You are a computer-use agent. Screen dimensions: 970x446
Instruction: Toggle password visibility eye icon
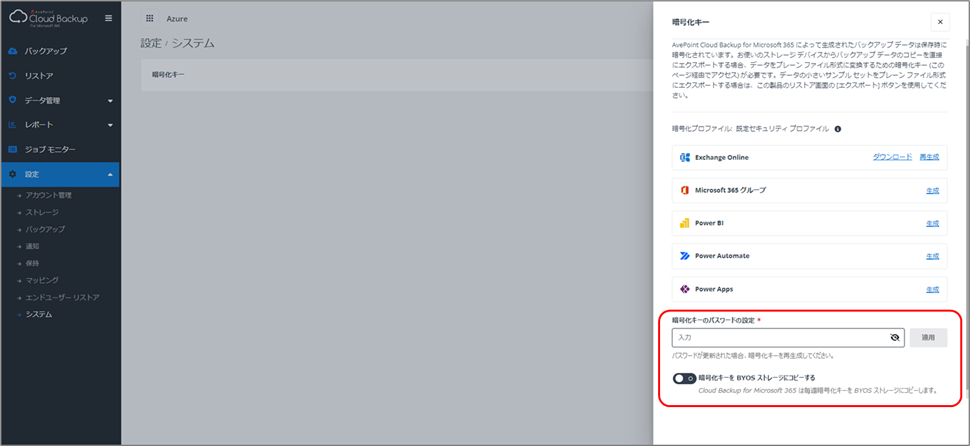tap(894, 338)
